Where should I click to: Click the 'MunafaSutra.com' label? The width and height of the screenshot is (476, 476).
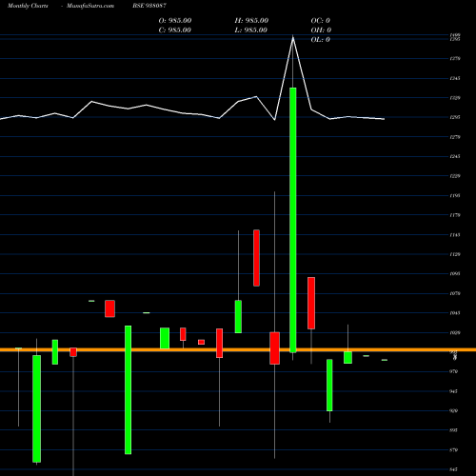tap(90, 6)
